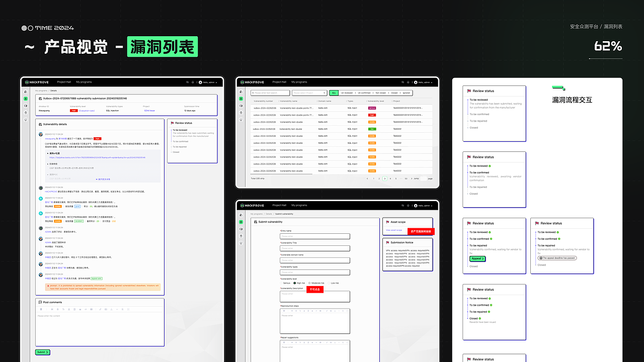Click the cube sidebar icon in the Submit vulnerability window
Viewport: 644px width, 362px height.
[x=241, y=229]
